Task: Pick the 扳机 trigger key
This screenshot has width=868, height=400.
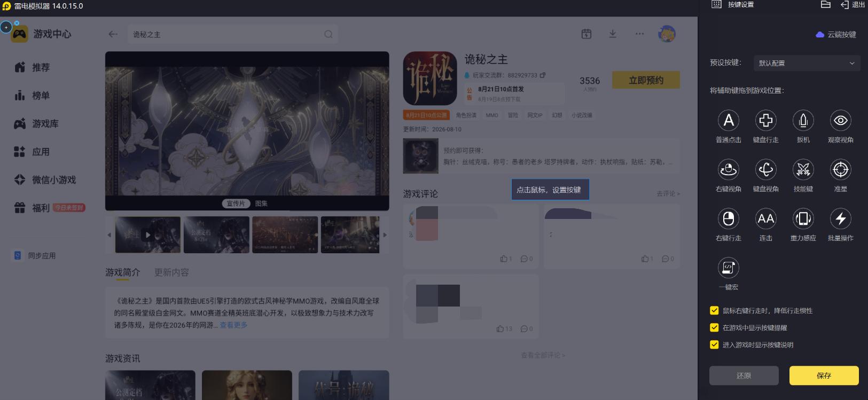Action: click(x=803, y=121)
